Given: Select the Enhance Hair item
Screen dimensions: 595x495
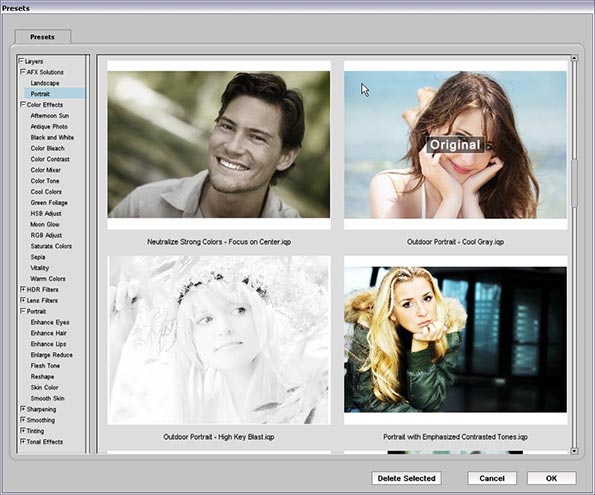Looking at the screenshot, I should click(49, 333).
